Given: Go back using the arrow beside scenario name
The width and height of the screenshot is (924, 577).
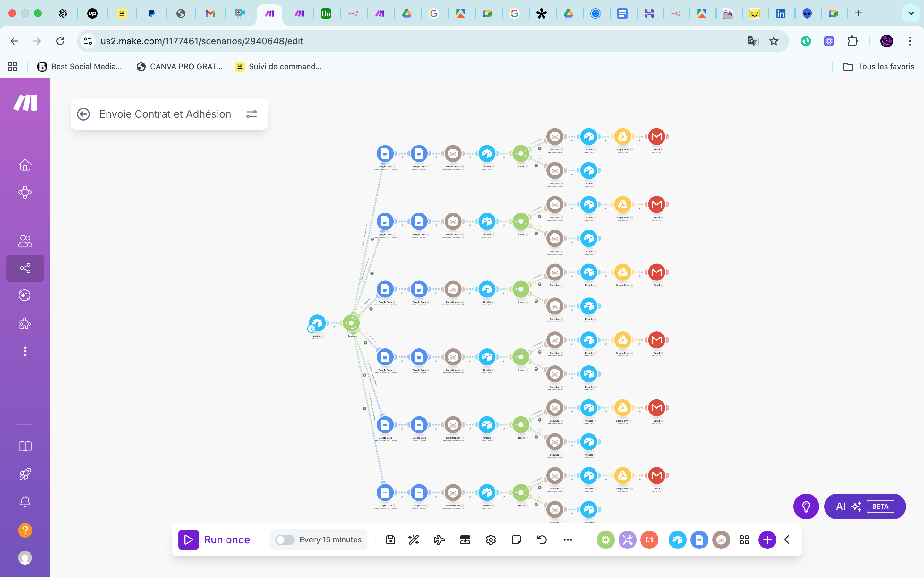Looking at the screenshot, I should (83, 114).
